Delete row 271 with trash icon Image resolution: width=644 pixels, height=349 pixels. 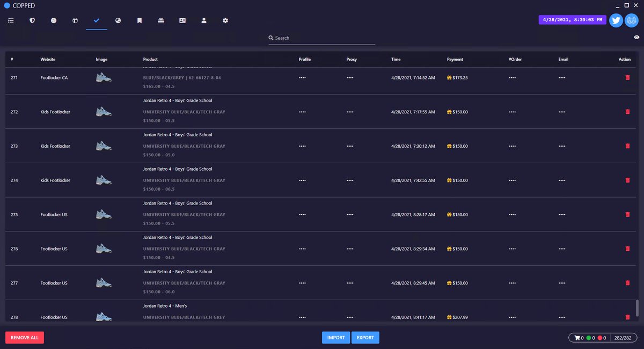tap(627, 78)
